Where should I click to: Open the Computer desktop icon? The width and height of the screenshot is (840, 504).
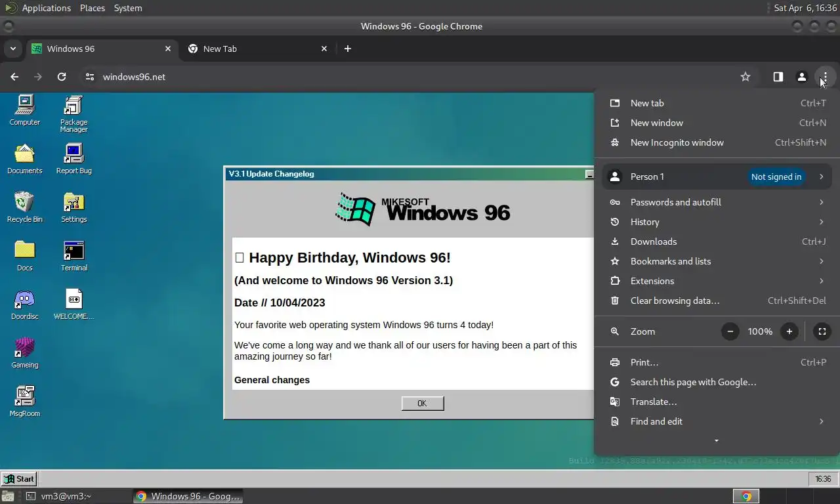click(x=25, y=110)
